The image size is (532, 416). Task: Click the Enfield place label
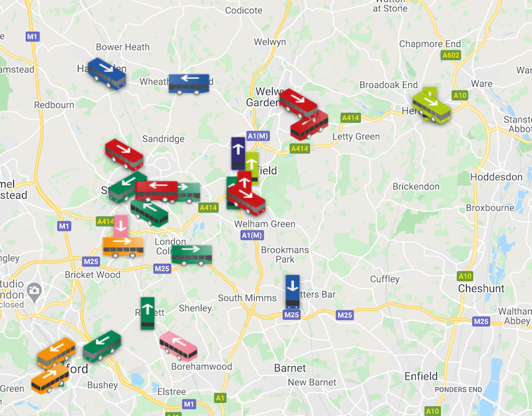coord(421,376)
